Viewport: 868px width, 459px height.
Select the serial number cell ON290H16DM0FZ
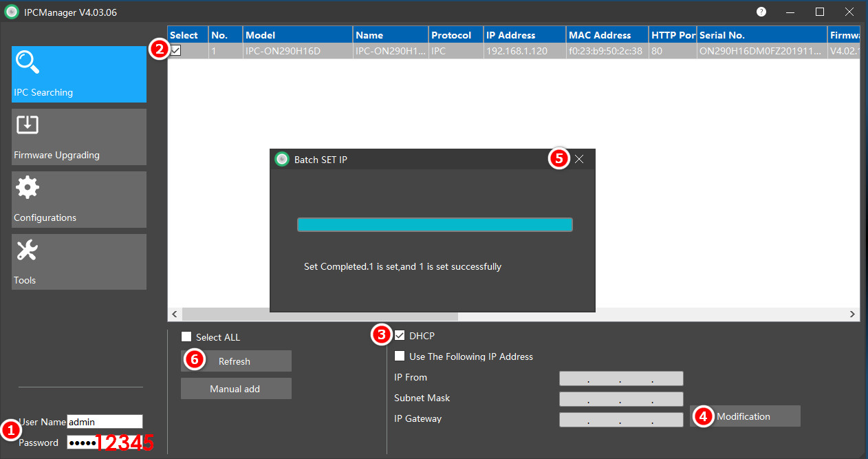762,51
